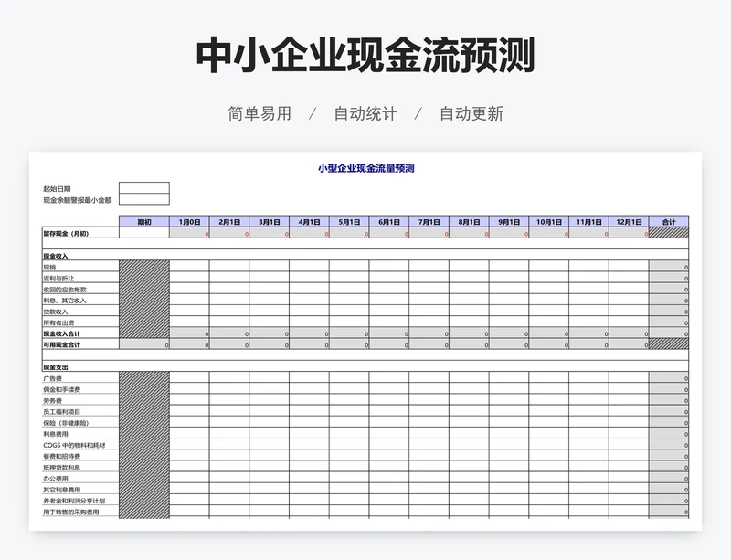Click the 自动统计 subtitle text

365,113
